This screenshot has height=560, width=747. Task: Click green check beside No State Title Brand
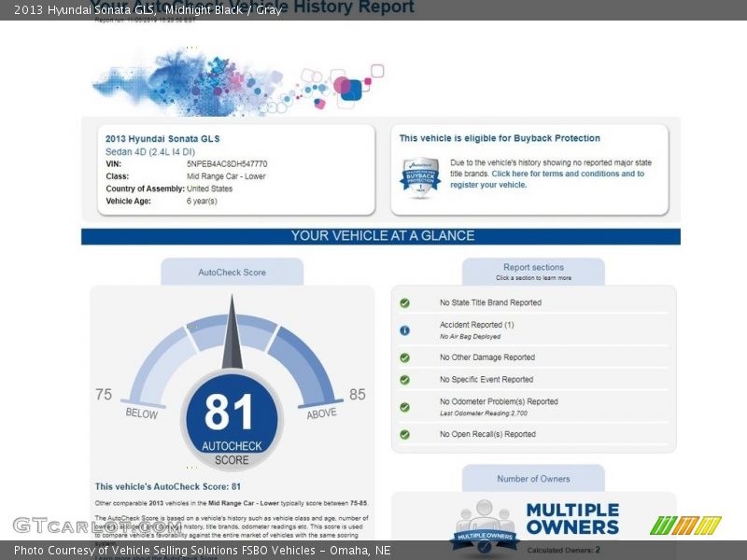pos(404,302)
